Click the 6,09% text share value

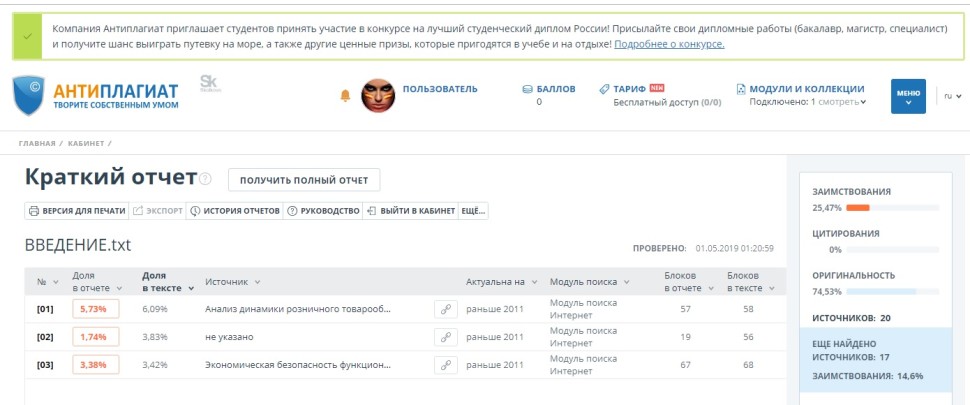click(155, 309)
